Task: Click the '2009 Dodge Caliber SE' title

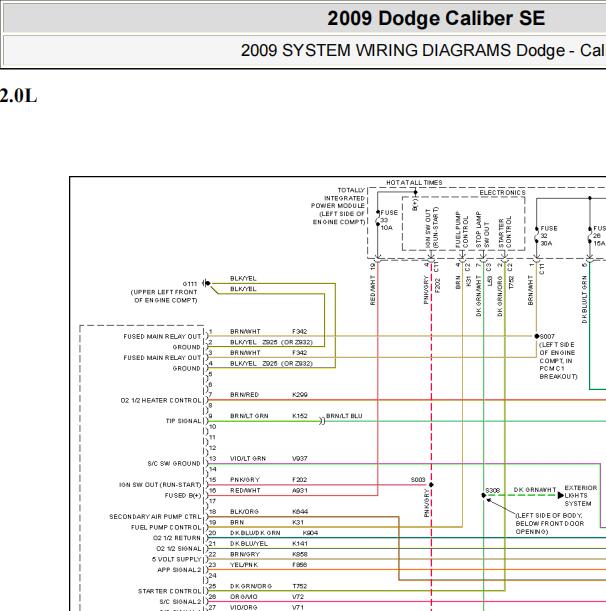Action: pyautogui.click(x=436, y=18)
